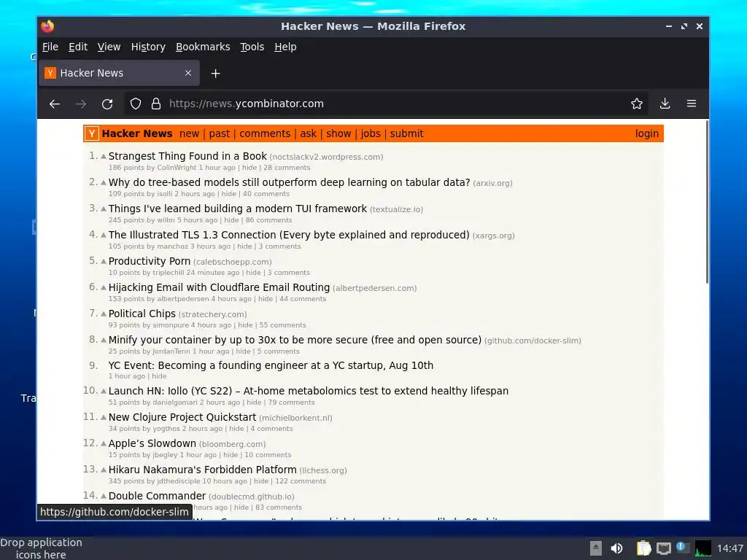The image size is (747, 560).
Task: Upvote the 'Double Commander' story
Action: pyautogui.click(x=104, y=496)
